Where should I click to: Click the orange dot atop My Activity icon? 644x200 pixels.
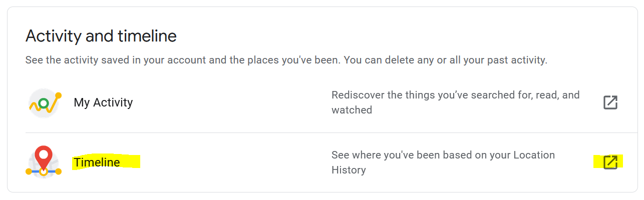tap(59, 95)
